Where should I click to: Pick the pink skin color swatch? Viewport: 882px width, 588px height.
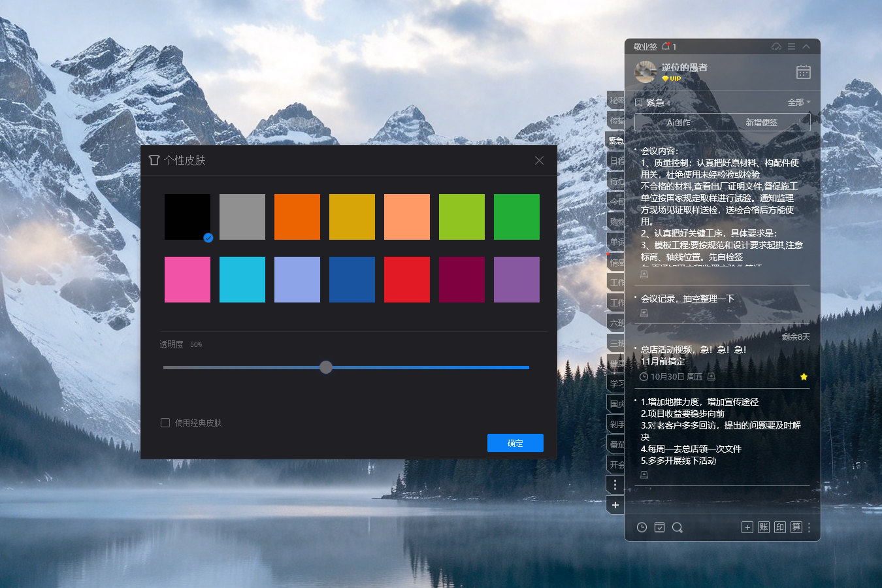tap(188, 280)
